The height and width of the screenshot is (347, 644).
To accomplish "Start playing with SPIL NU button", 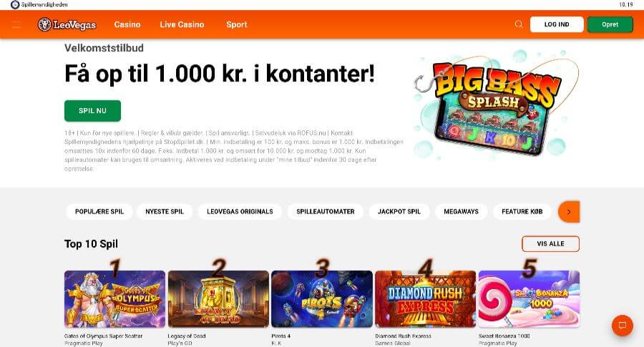I will (92, 110).
